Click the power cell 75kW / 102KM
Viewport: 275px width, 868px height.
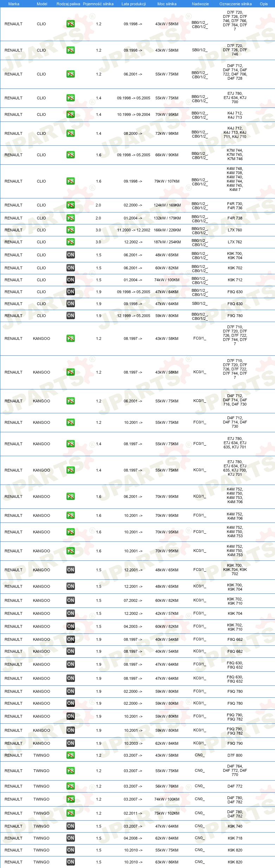pos(167,813)
